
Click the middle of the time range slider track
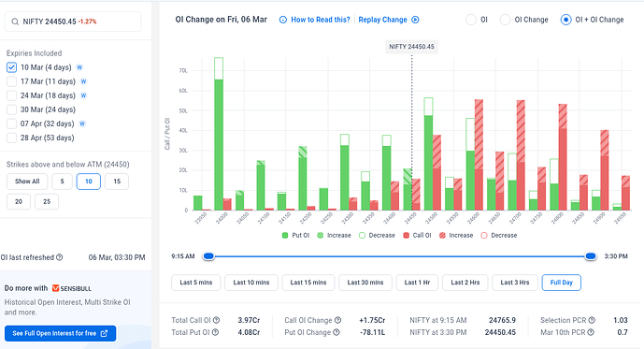400,256
